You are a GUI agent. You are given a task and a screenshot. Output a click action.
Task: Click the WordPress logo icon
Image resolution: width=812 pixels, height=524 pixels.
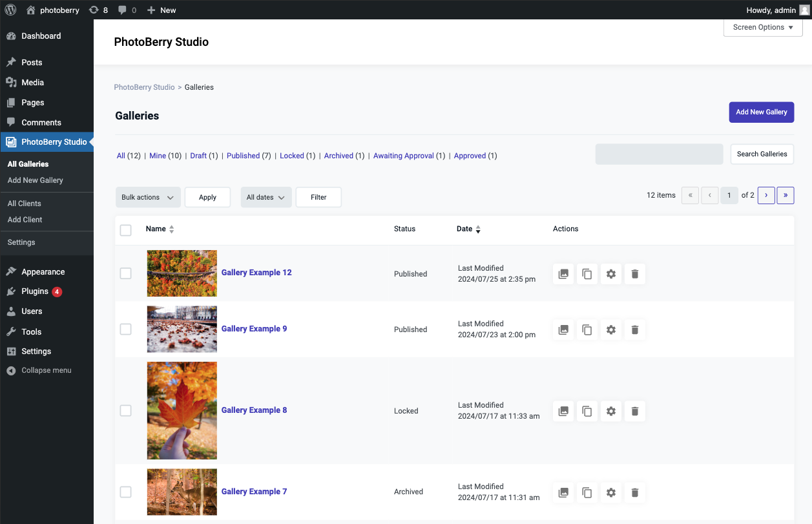pyautogui.click(x=10, y=10)
